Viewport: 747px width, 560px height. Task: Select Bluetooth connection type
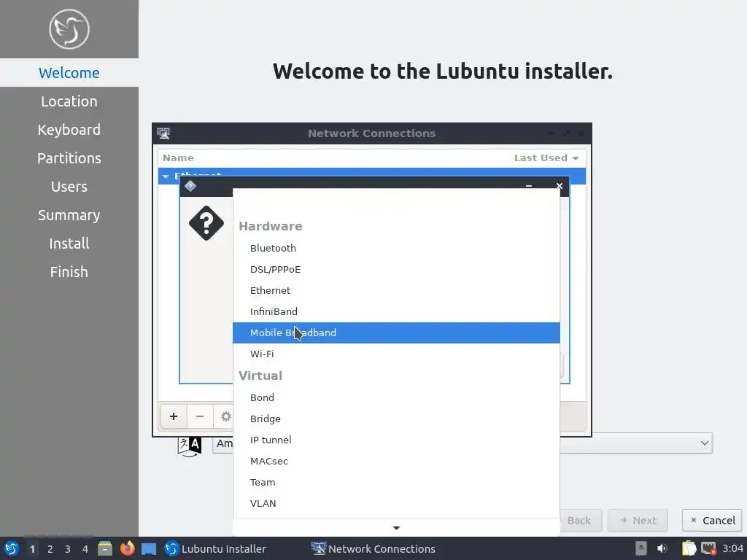pos(396,248)
